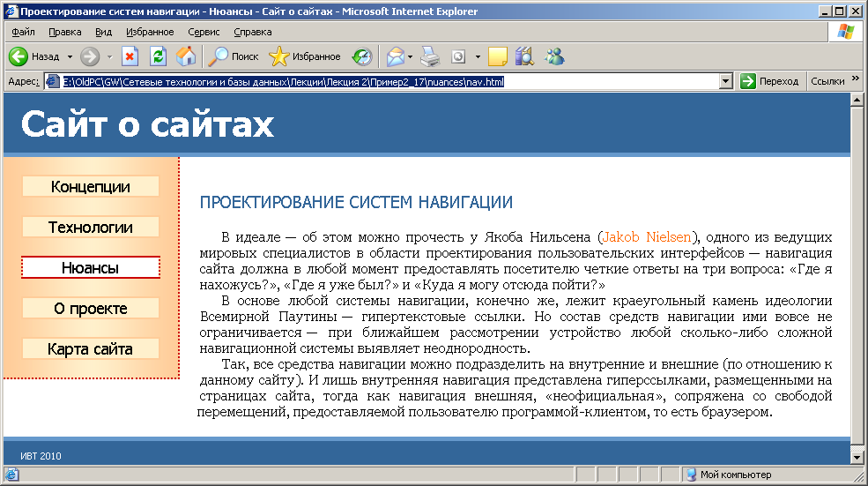
Task: Maximize the Internet Explorer window
Action: (x=840, y=11)
